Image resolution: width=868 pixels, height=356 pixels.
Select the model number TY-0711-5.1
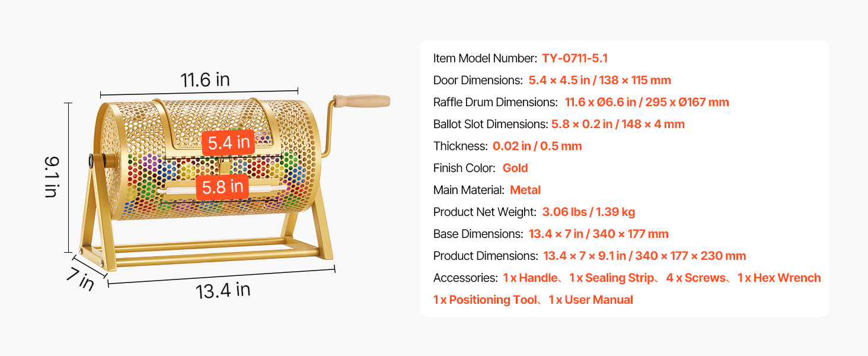click(575, 58)
